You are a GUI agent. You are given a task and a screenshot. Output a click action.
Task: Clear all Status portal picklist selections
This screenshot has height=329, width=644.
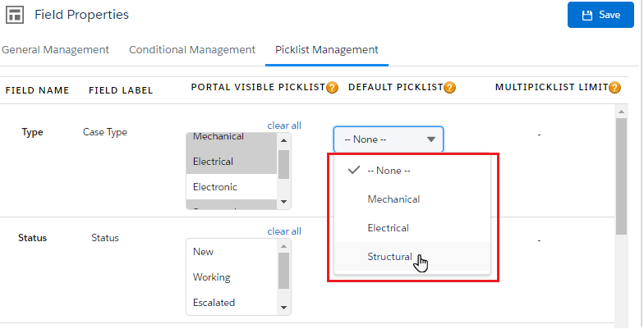click(x=284, y=231)
